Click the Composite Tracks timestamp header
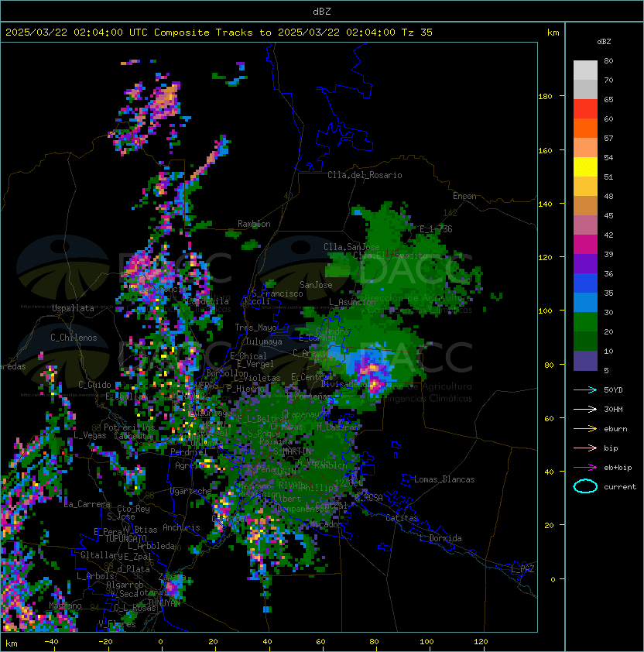The height and width of the screenshot is (652, 644). [219, 33]
